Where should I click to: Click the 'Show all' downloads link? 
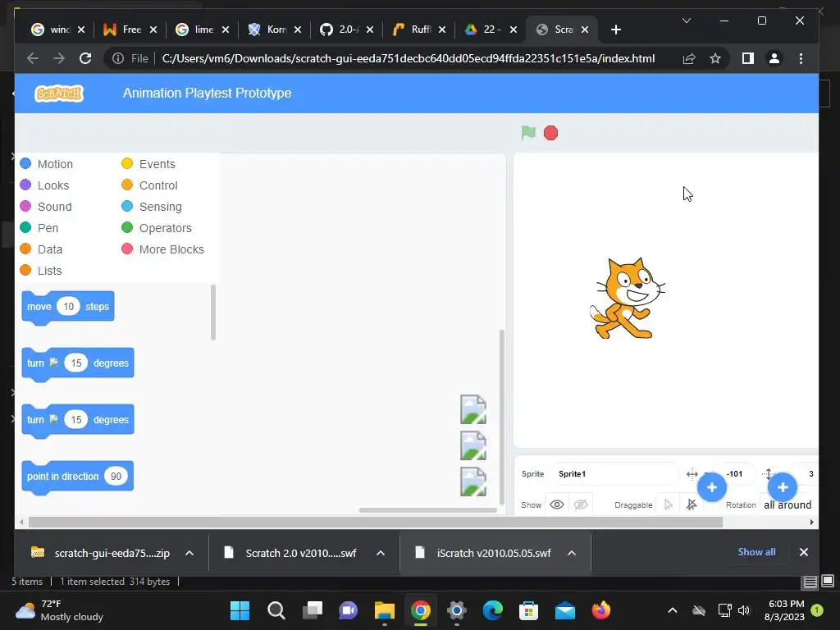pyautogui.click(x=756, y=552)
